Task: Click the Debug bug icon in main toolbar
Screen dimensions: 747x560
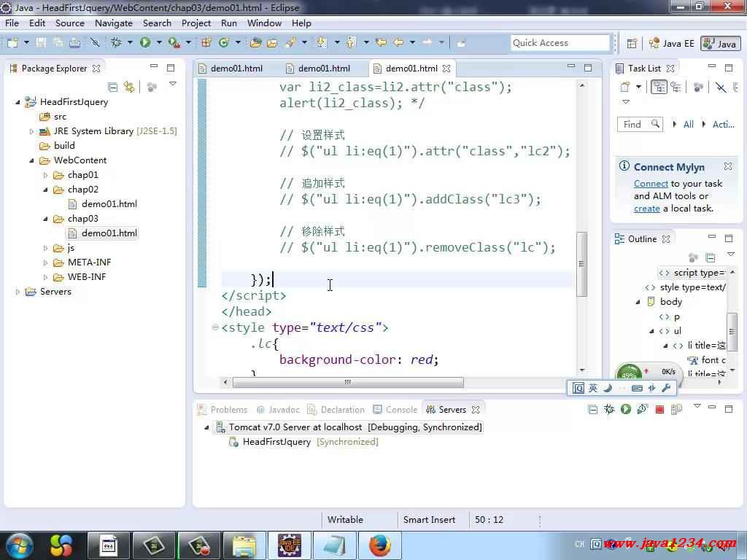Action: (116, 43)
